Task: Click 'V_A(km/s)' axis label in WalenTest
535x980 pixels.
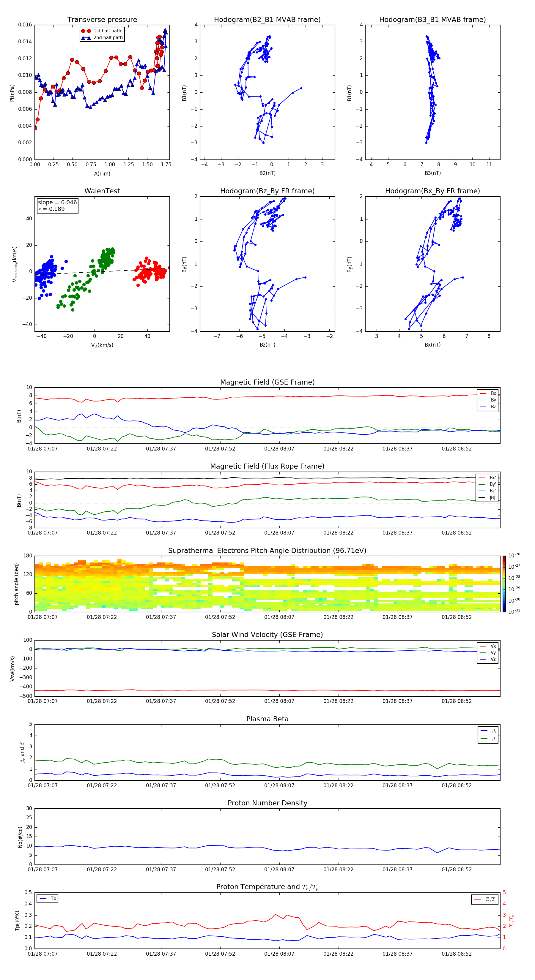Action: pos(102,345)
